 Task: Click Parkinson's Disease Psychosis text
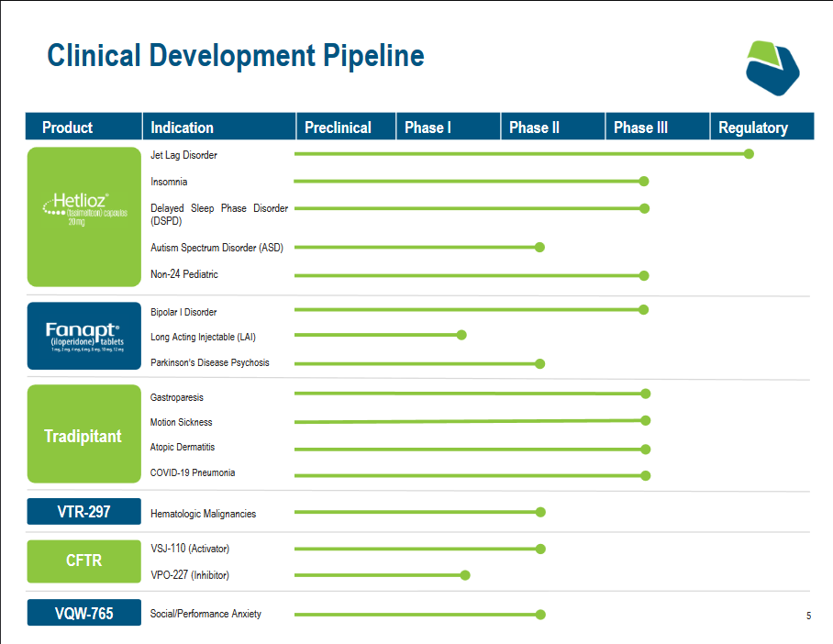pyautogui.click(x=210, y=362)
